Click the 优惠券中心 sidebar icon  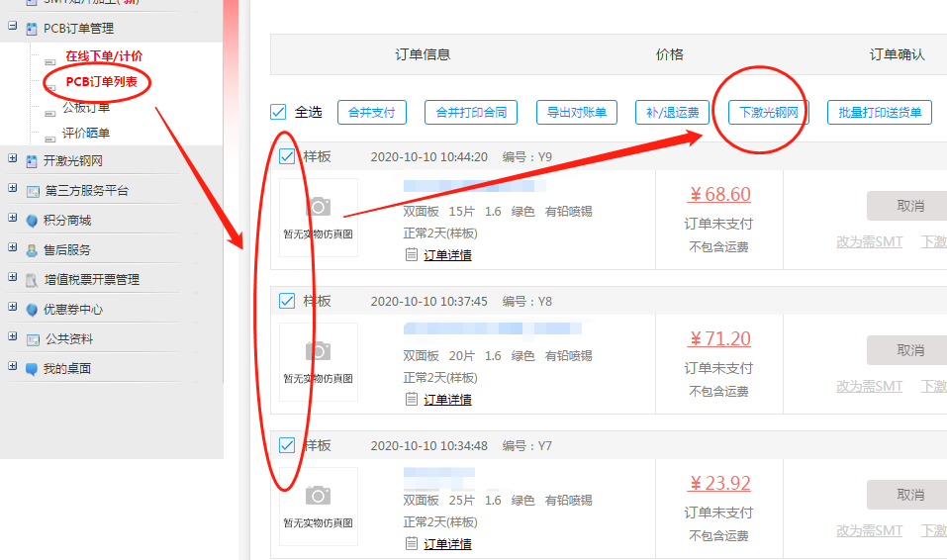pyautogui.click(x=33, y=310)
